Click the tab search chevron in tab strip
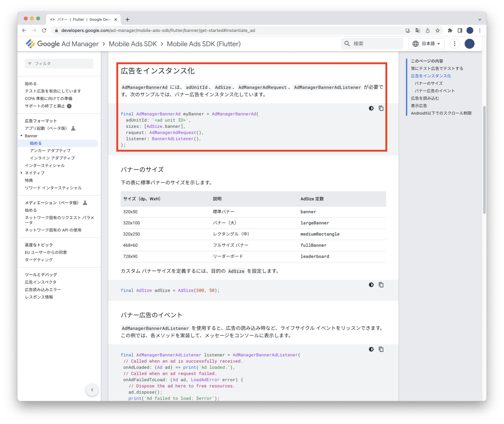504x424 pixels. click(x=480, y=19)
